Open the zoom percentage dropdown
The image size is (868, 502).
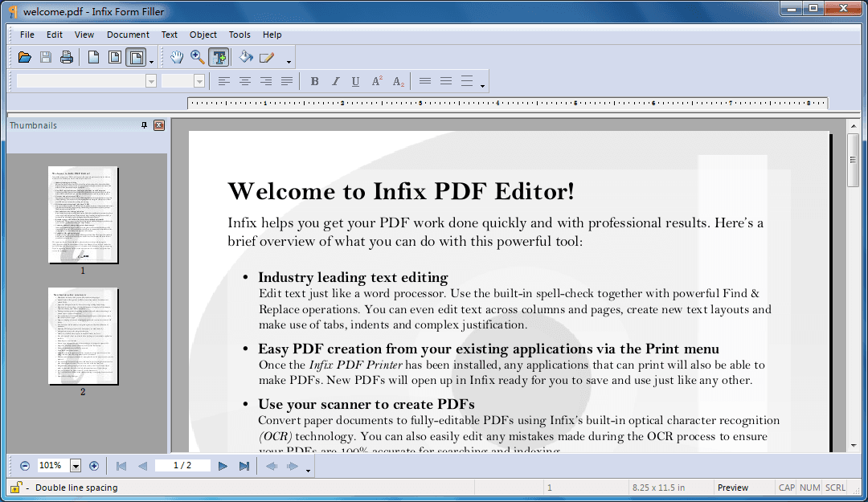pyautogui.click(x=75, y=465)
